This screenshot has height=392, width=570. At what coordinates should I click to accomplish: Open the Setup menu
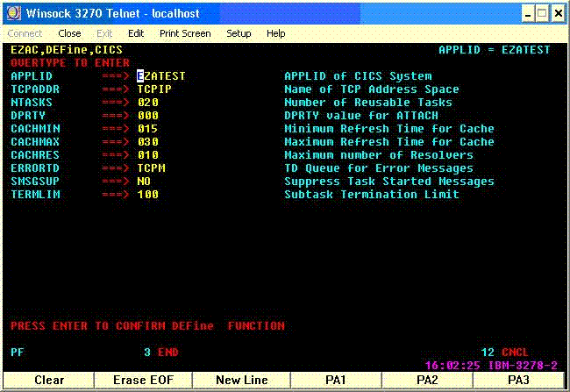(x=239, y=33)
